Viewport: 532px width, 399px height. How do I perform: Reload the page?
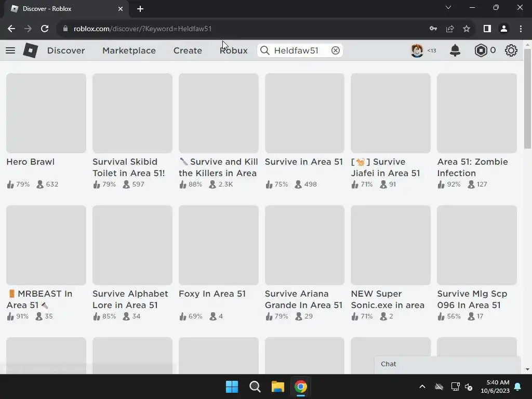[x=45, y=29]
